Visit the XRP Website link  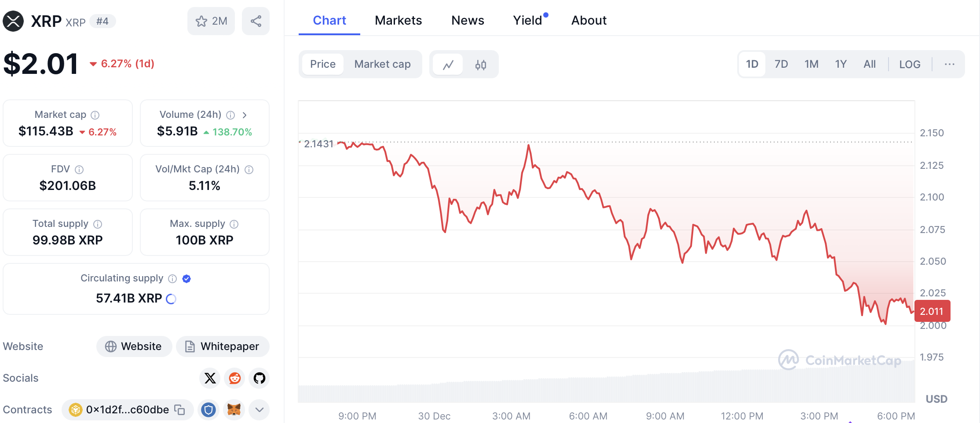134,346
